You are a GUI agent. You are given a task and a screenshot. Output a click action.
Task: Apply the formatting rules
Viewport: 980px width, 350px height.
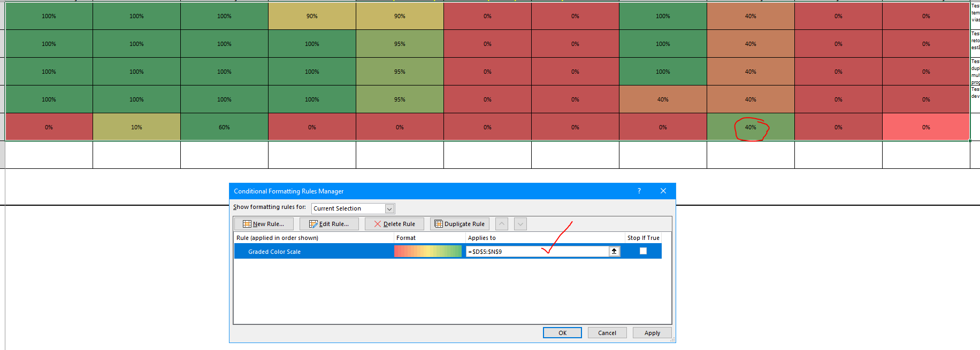point(652,333)
